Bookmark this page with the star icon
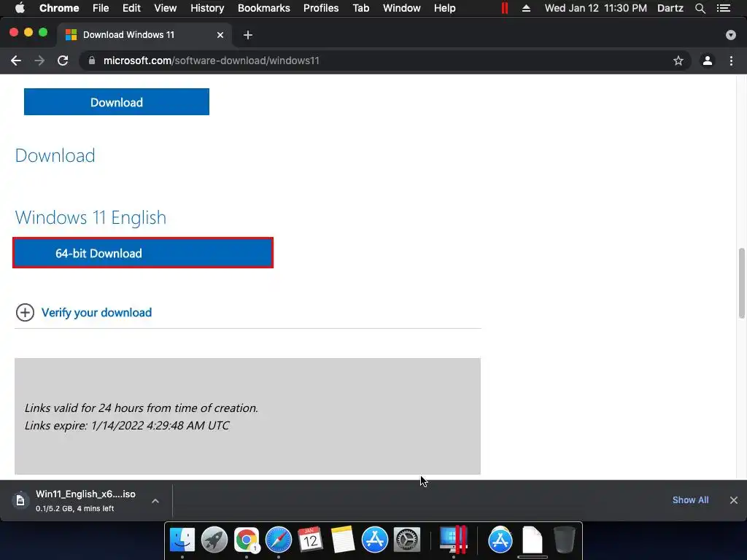Screen dimensions: 747x560 (678, 61)
